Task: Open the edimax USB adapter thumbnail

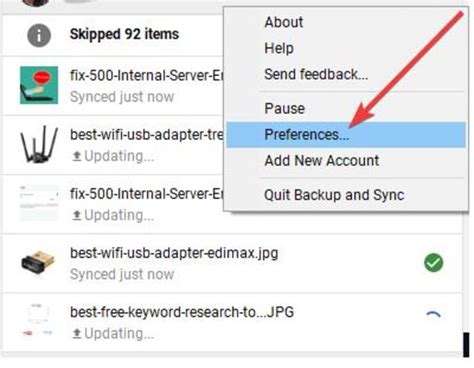Action: [x=38, y=263]
